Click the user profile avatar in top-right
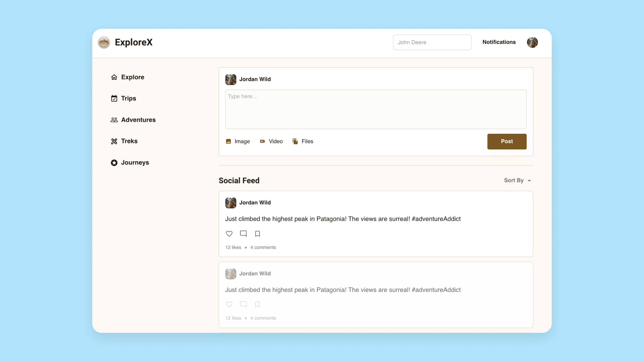Viewport: 644px width, 362px height. 533,42
